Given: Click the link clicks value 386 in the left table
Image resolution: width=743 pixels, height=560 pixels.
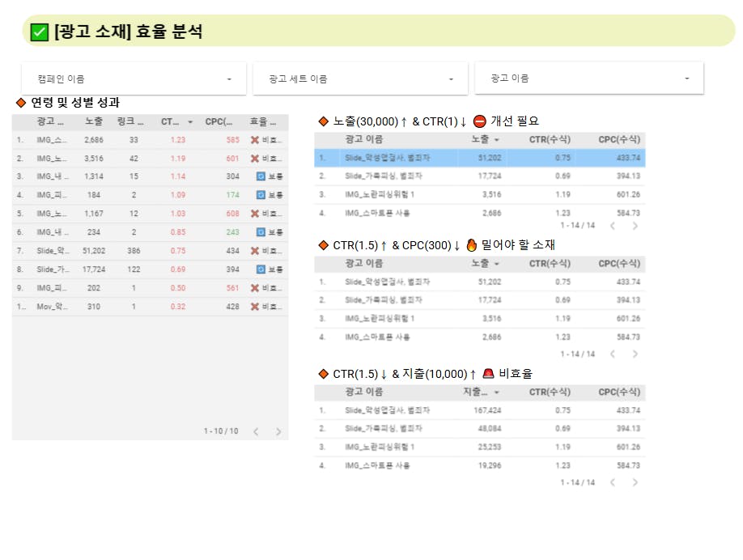Looking at the screenshot, I should 134,251.
